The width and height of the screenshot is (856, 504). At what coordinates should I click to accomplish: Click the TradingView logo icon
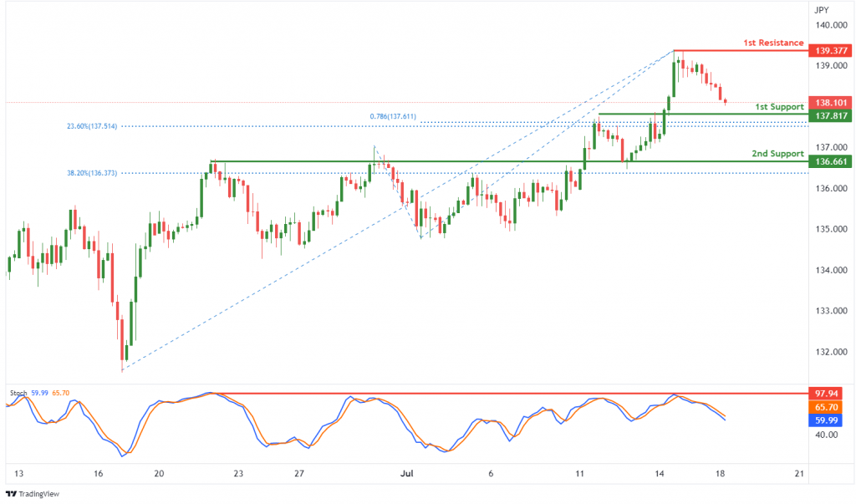[11, 494]
